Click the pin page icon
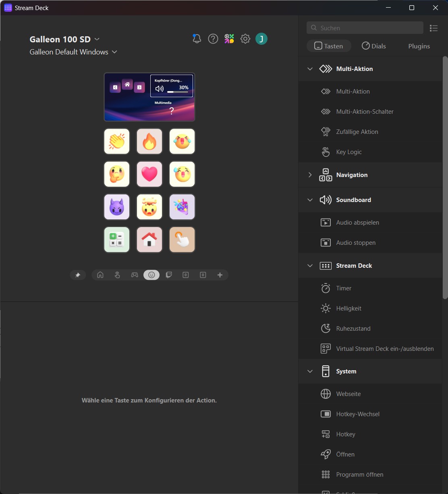The width and height of the screenshot is (448, 494). point(78,275)
